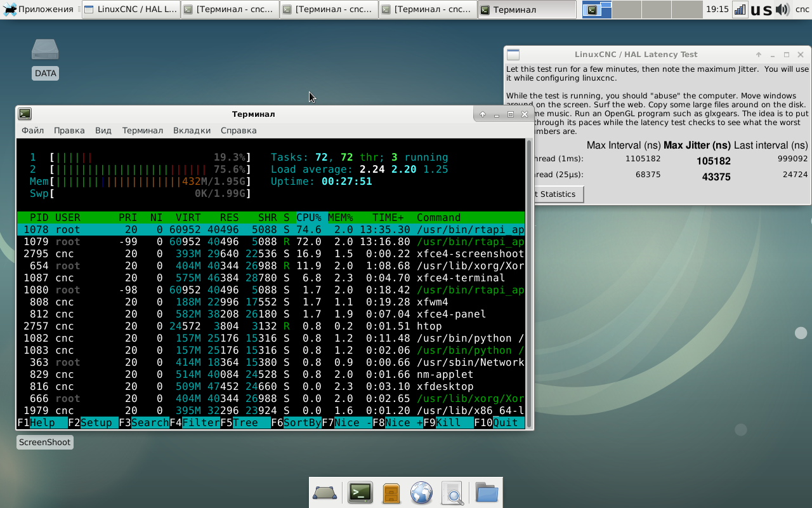Select the xfce4-screenshoot process row

(271, 253)
